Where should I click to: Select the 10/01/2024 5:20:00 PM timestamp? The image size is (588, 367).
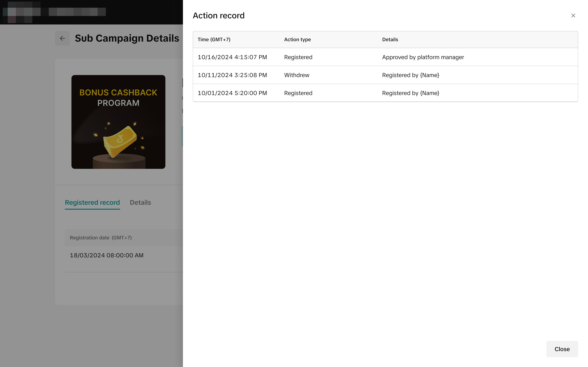tap(232, 93)
